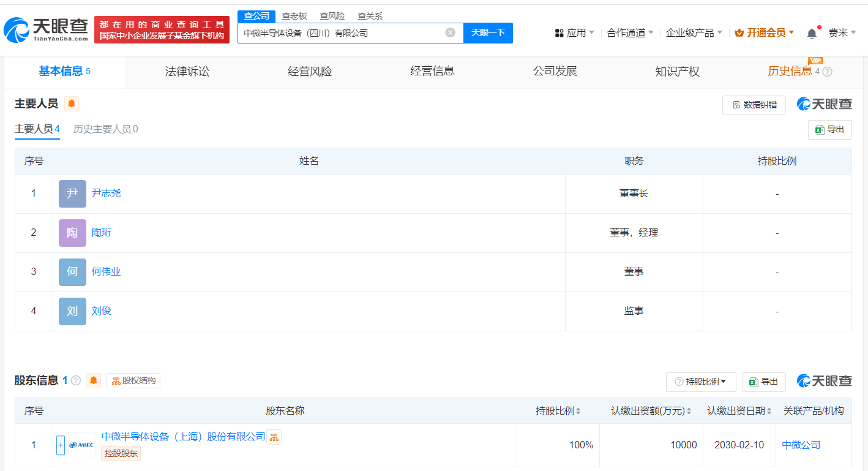Screen dimensions: 868x471
Task: Open the 应用 dropdown menu
Action: (x=574, y=33)
